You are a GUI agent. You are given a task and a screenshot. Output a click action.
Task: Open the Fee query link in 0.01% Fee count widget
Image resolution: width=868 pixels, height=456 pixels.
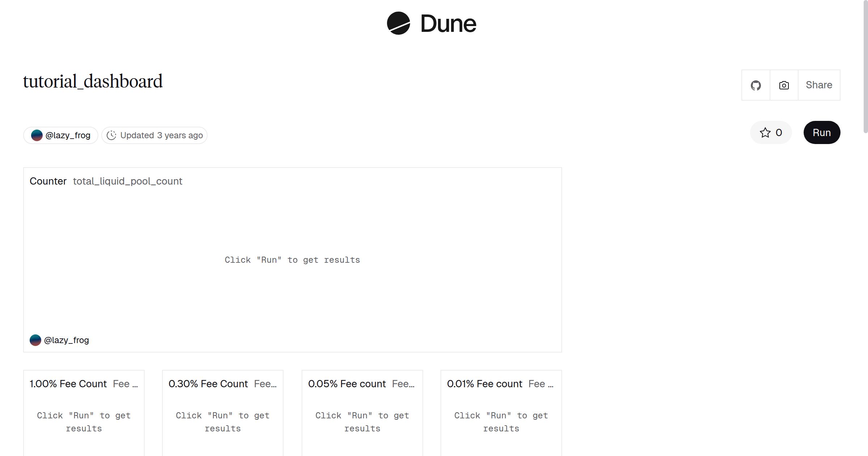541,384
